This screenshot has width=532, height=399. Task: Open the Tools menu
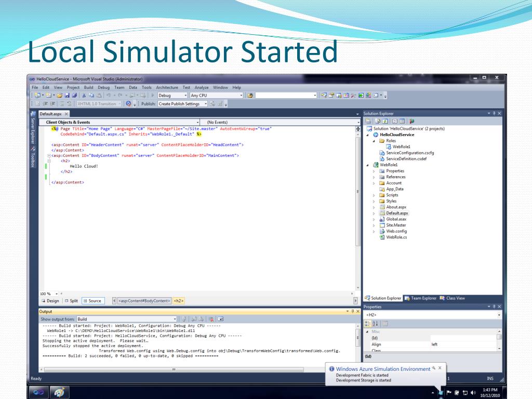147,87
